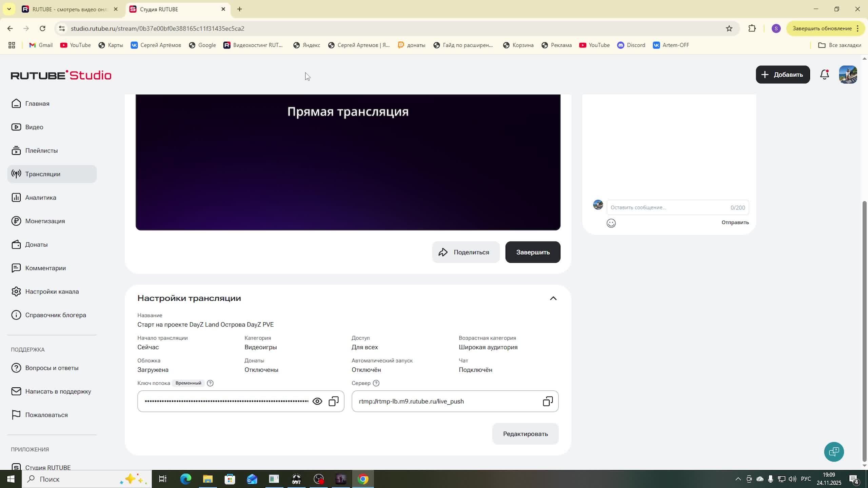Open notifications via the bell icon

(x=824, y=75)
